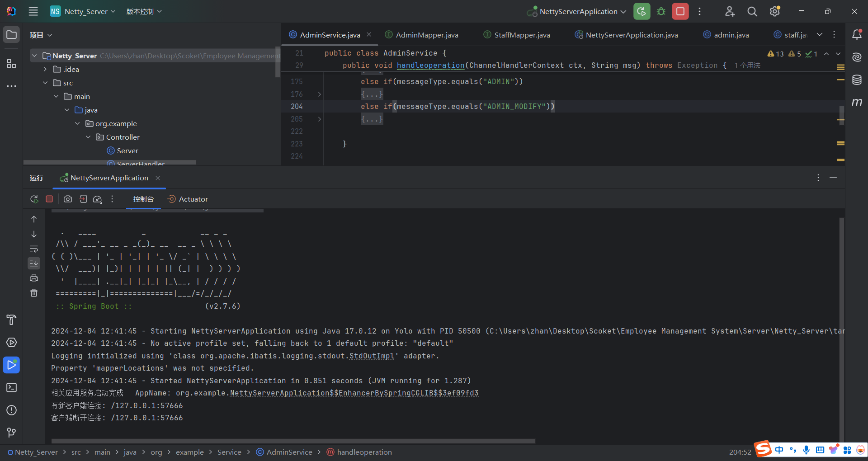The height and width of the screenshot is (461, 868).
Task: Toggle soft-wrap in the console
Action: tap(34, 249)
